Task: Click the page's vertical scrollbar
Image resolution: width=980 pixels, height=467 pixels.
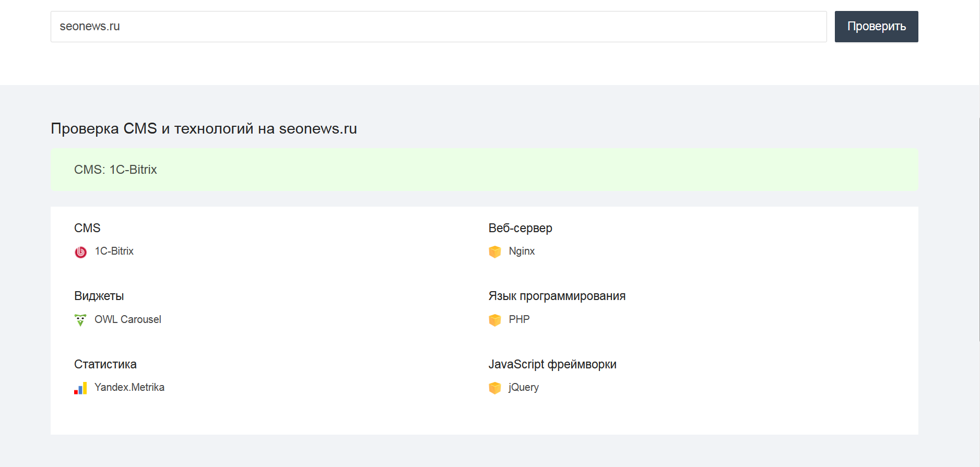Action: click(x=979, y=230)
